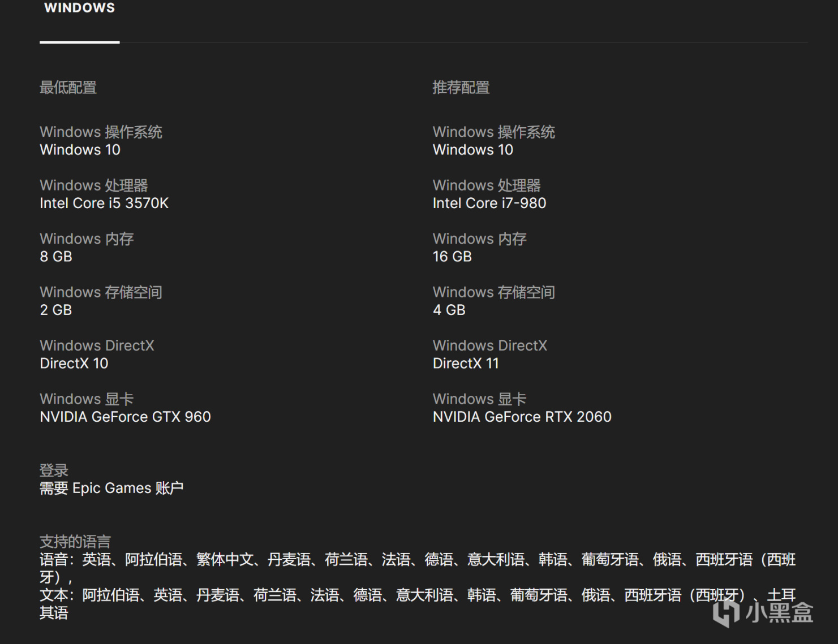Click recommended Windows 内存 label
This screenshot has height=644, width=838.
[480, 239]
